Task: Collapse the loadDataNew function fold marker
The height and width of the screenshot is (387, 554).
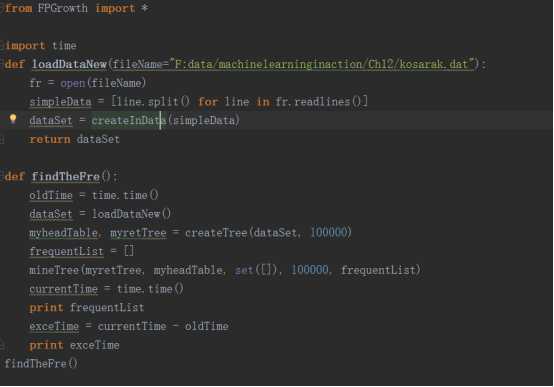Action: pyautogui.click(x=2, y=65)
